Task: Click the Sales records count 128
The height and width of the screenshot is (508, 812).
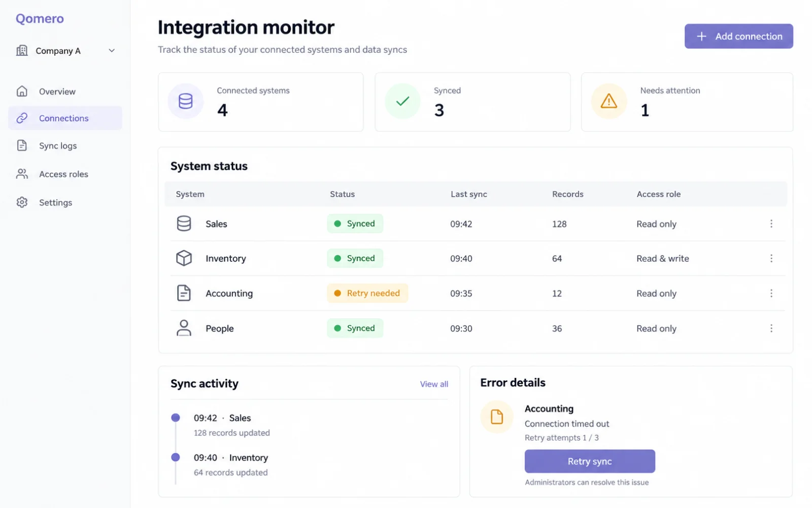Action: pyautogui.click(x=559, y=224)
